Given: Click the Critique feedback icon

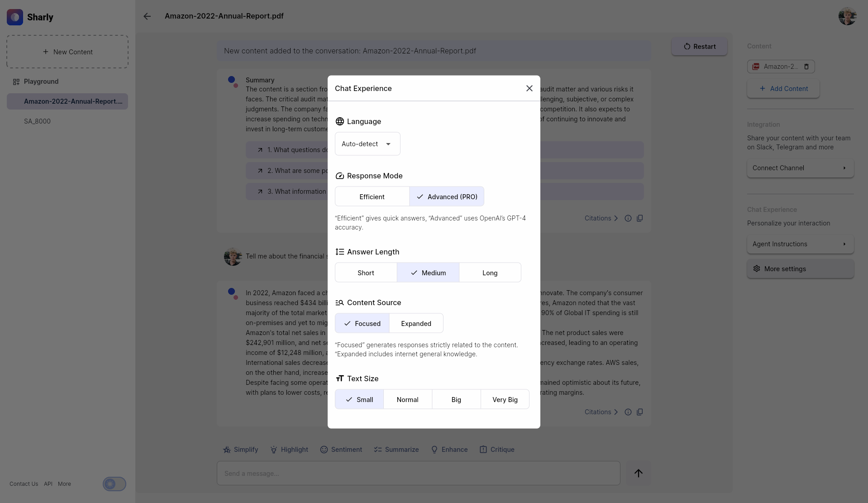Looking at the screenshot, I should (x=483, y=449).
